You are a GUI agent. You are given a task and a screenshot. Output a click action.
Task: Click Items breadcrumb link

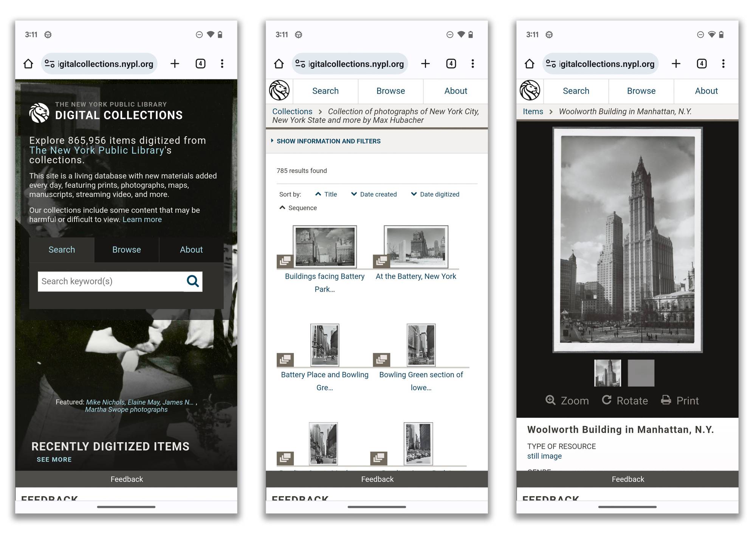533,111
